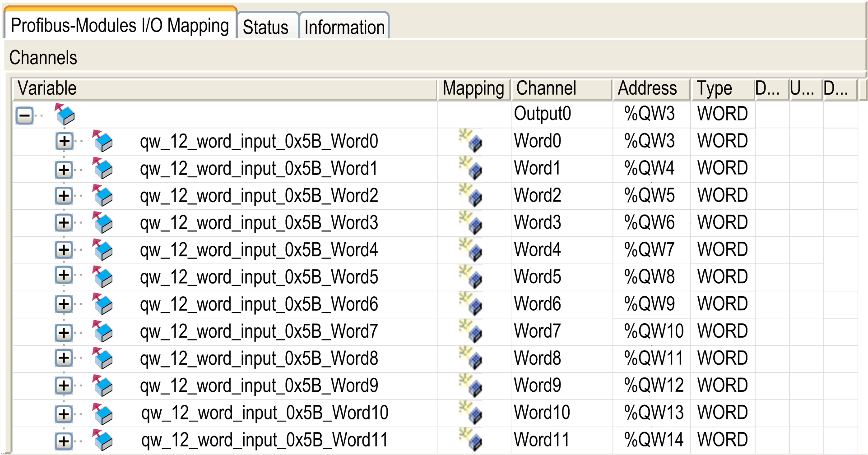
Task: Select variable name qw_12_word_input_0x5B_Word0
Action: (x=259, y=142)
